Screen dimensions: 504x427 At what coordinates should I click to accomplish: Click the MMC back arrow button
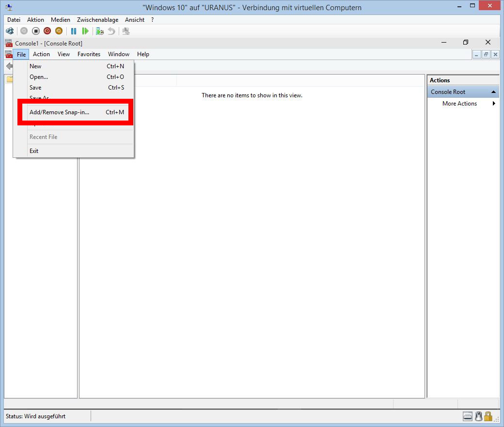[x=9, y=66]
